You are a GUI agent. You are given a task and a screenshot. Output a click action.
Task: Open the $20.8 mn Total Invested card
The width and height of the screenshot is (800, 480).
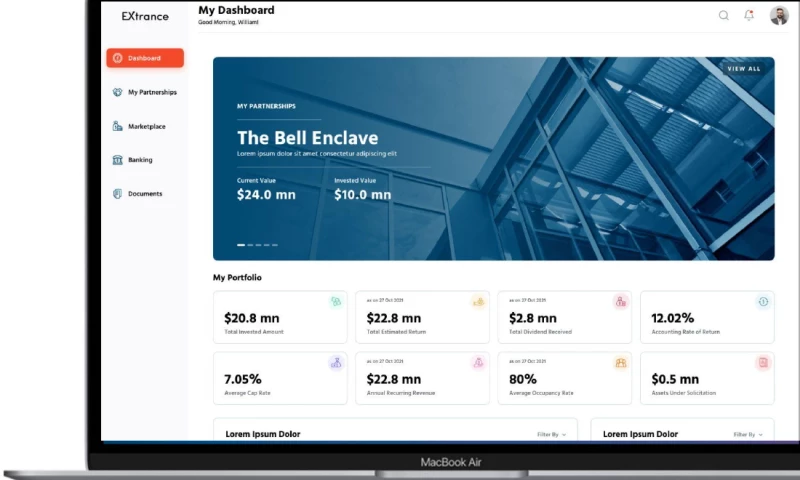(x=280, y=317)
